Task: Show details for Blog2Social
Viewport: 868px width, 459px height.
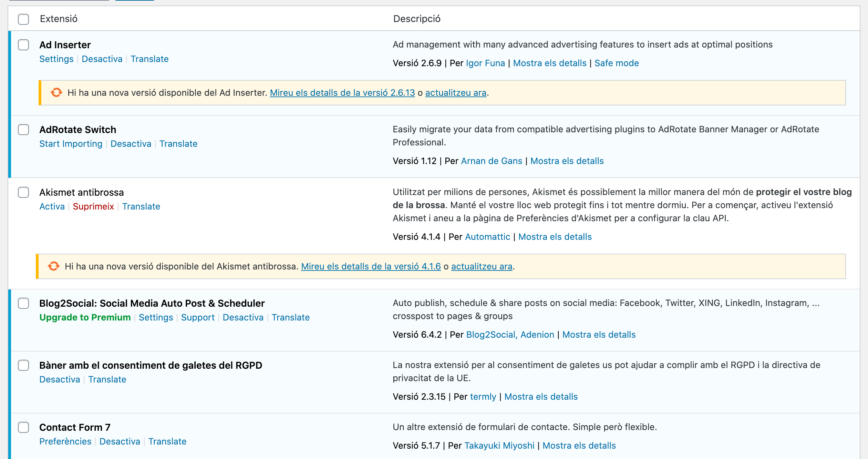Action: pos(599,335)
